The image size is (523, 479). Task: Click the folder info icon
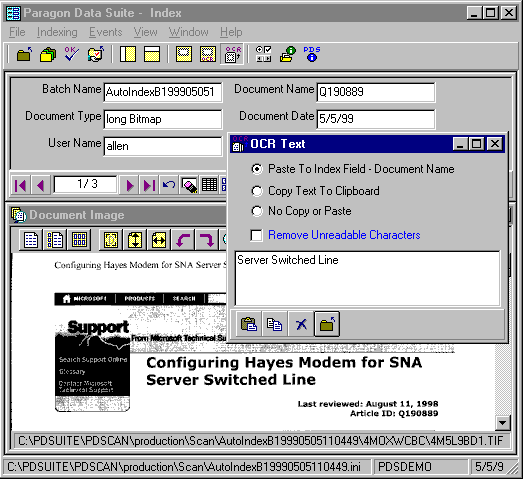[x=288, y=54]
